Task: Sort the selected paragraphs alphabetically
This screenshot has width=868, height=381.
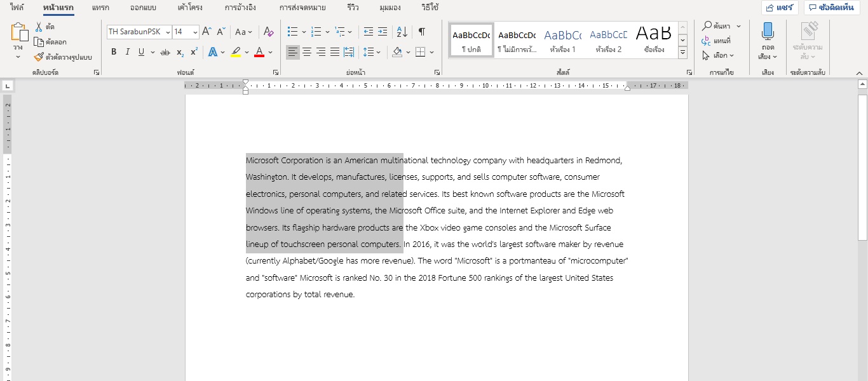Action: click(x=402, y=31)
